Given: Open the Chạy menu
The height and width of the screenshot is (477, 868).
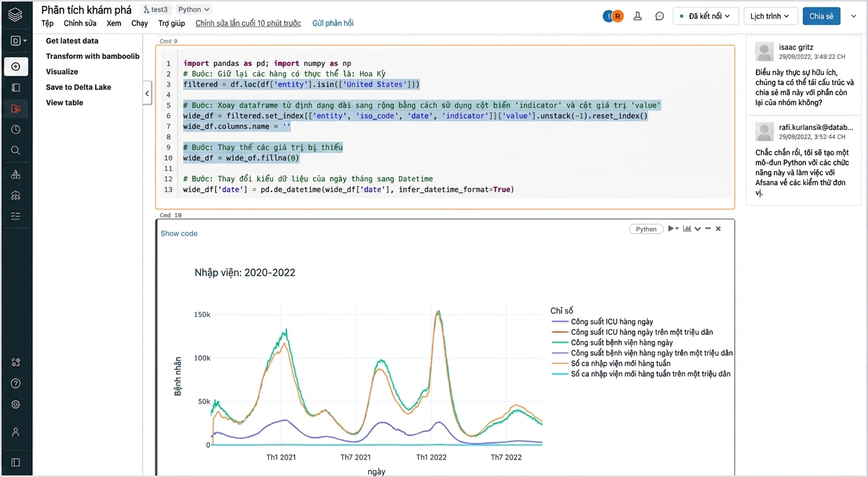Looking at the screenshot, I should [x=140, y=23].
